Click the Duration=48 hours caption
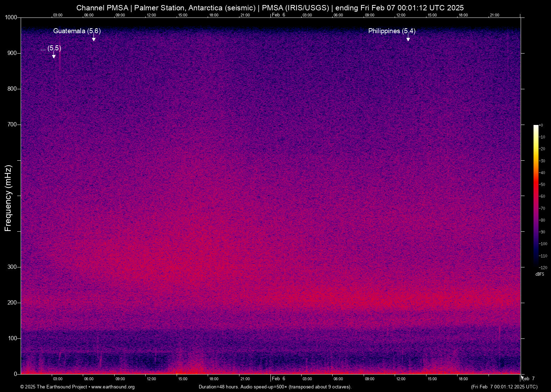Viewport: 551px width, 392px height. pos(275,387)
